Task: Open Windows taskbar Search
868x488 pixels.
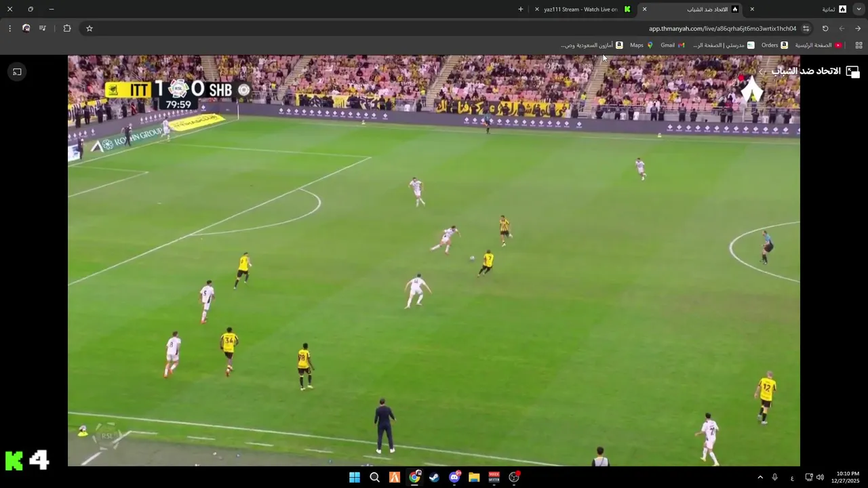Action: point(374,477)
